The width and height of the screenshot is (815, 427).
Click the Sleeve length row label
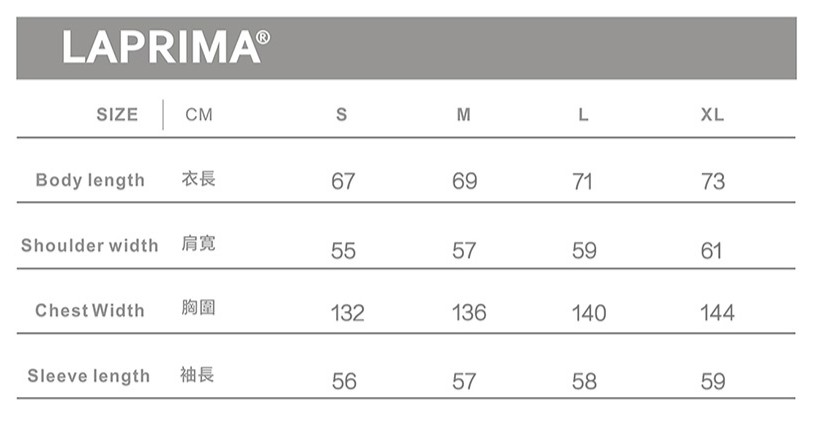[x=89, y=376]
